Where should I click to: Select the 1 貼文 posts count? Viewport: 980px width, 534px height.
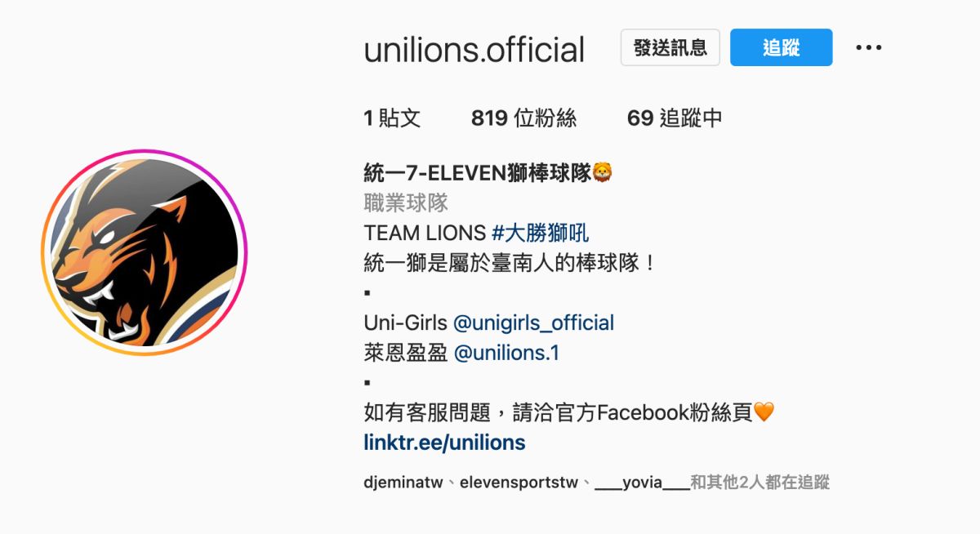coord(392,118)
